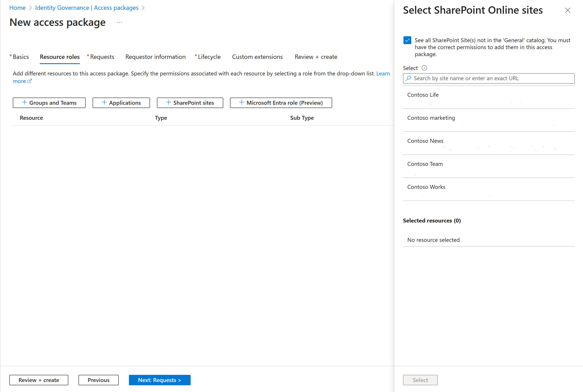Click the SharePoint sites icon button
Image resolution: width=583 pixels, height=392 pixels.
tap(190, 102)
